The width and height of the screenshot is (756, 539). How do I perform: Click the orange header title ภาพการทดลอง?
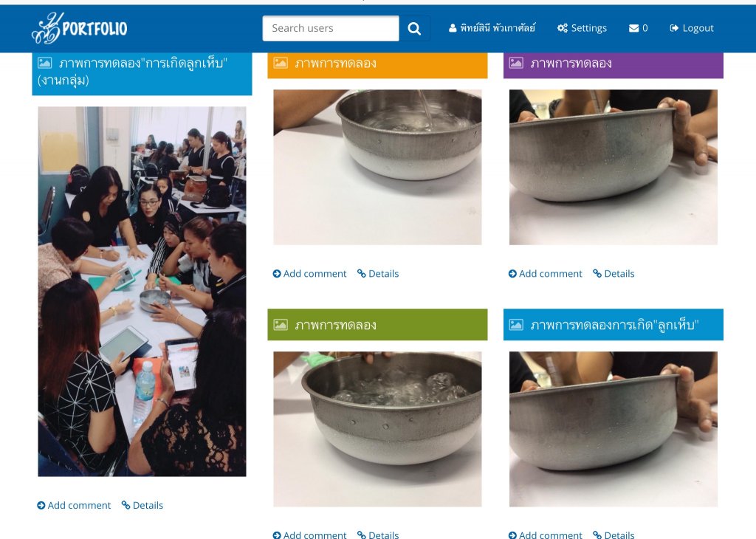point(336,63)
